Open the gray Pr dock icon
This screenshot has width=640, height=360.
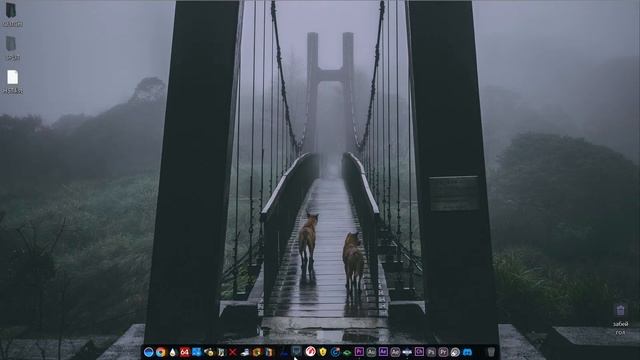point(443,352)
